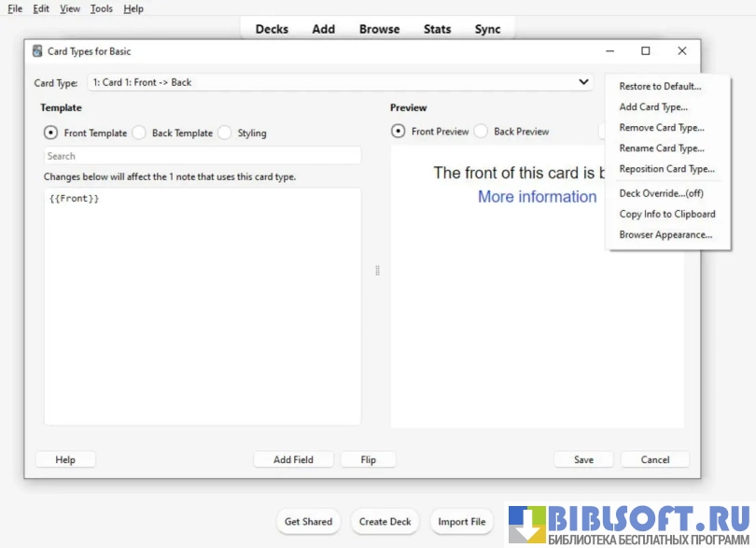Choose Restore to Default from the menu
This screenshot has width=756, height=548.
[660, 86]
